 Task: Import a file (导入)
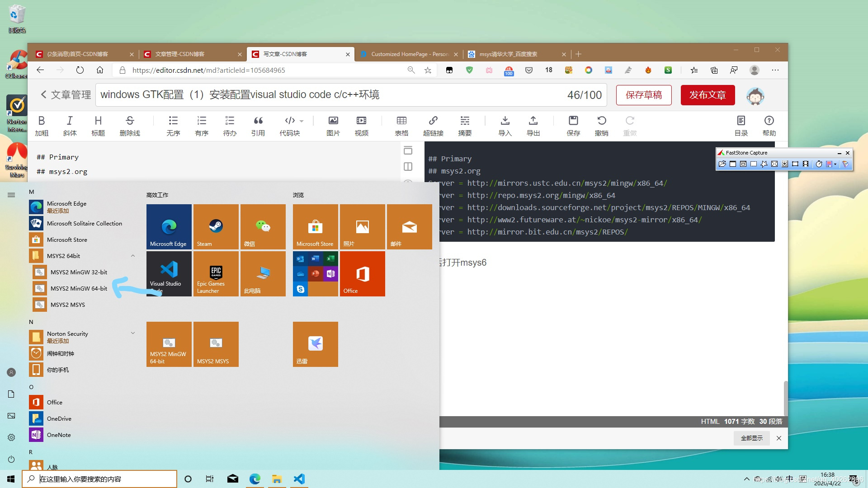tap(505, 126)
